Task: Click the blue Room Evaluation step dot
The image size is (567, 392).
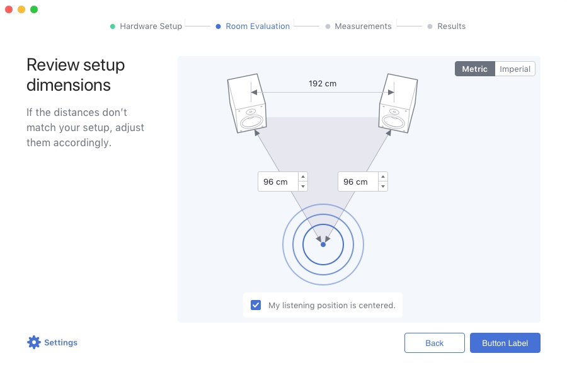Action: (219, 26)
